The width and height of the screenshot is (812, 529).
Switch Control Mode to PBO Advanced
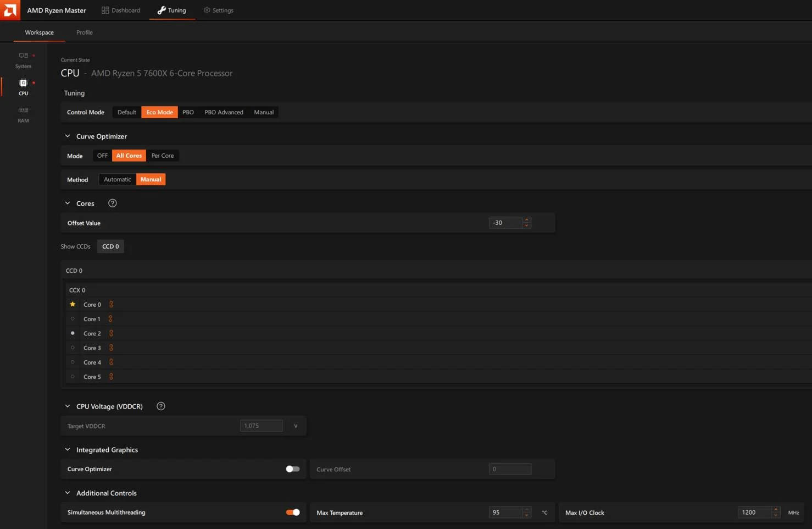224,112
